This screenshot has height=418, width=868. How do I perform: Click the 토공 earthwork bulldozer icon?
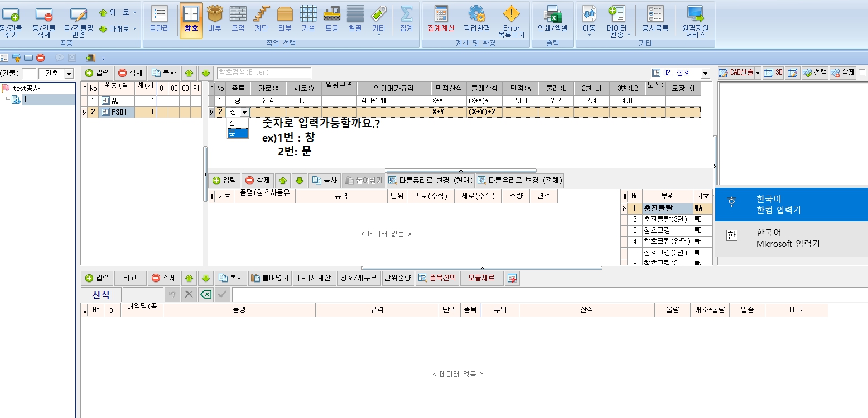point(332,20)
